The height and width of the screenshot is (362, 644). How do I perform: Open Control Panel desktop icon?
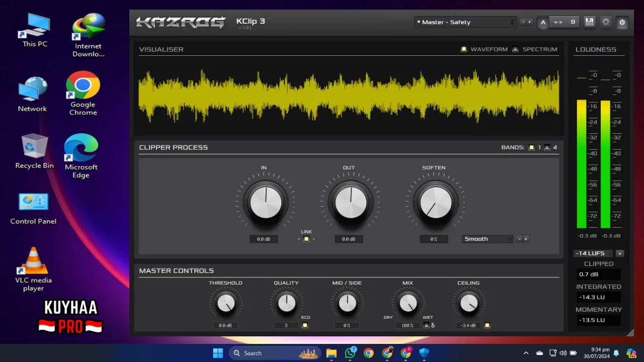click(33, 208)
